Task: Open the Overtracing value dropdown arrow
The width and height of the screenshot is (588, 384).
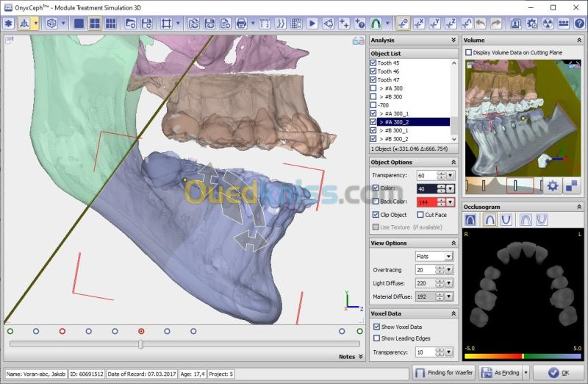Action: coord(449,270)
